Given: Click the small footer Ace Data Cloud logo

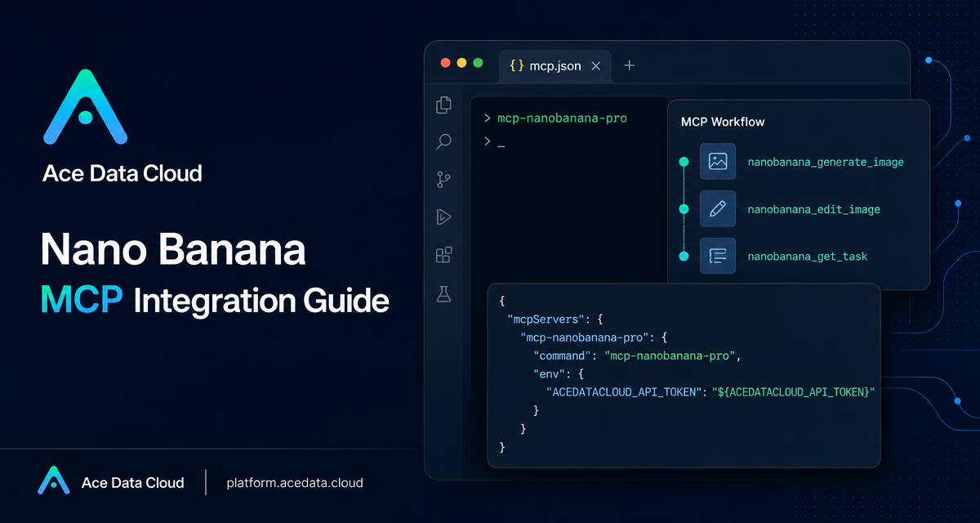Looking at the screenshot, I should 54,481.
